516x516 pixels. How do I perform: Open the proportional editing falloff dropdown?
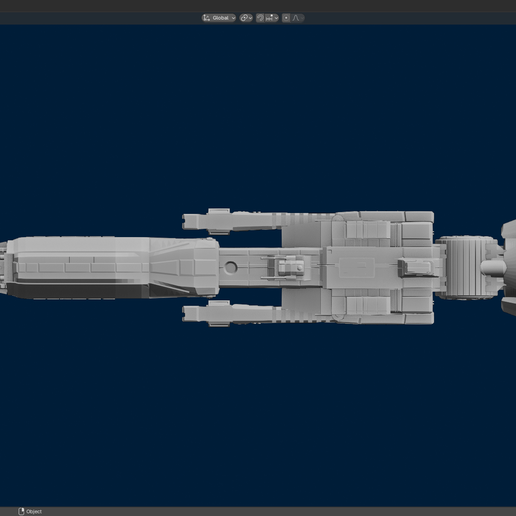coord(298,18)
